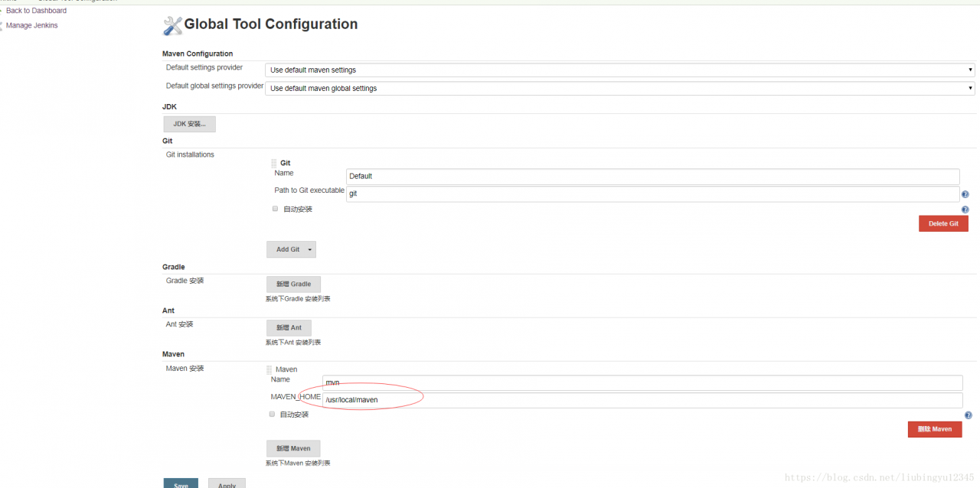Click the 新增 Ant button
Image resolution: width=980 pixels, height=488 pixels.
tap(289, 327)
